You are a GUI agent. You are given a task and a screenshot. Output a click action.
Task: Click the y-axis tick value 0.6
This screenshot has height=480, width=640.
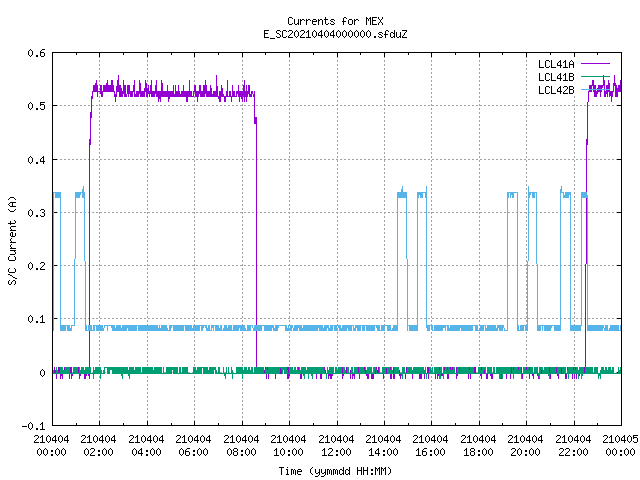36,53
